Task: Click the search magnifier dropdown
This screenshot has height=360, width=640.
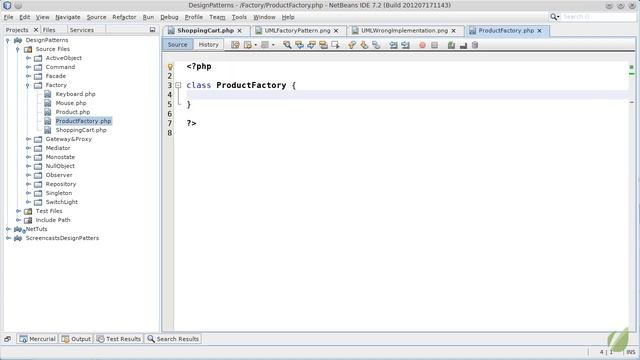Action: [554, 17]
